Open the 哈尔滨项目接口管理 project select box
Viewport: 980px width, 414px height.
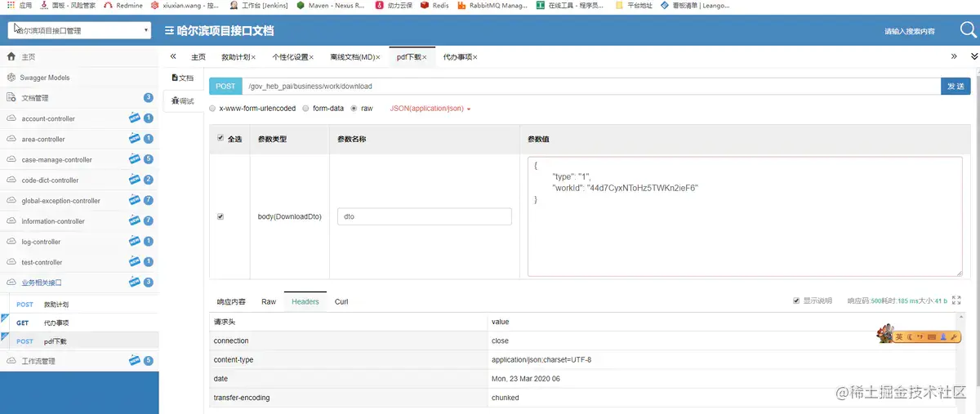coord(79,30)
